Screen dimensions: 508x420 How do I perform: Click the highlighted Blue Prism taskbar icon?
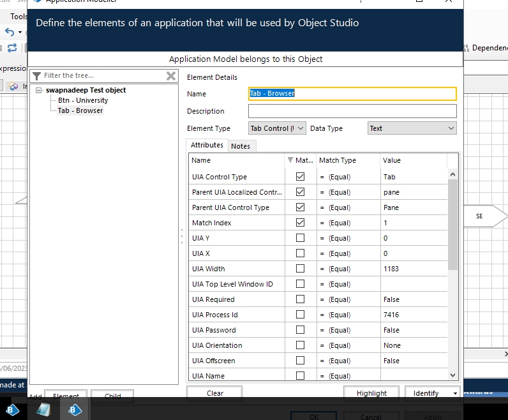pyautogui.click(x=73, y=409)
